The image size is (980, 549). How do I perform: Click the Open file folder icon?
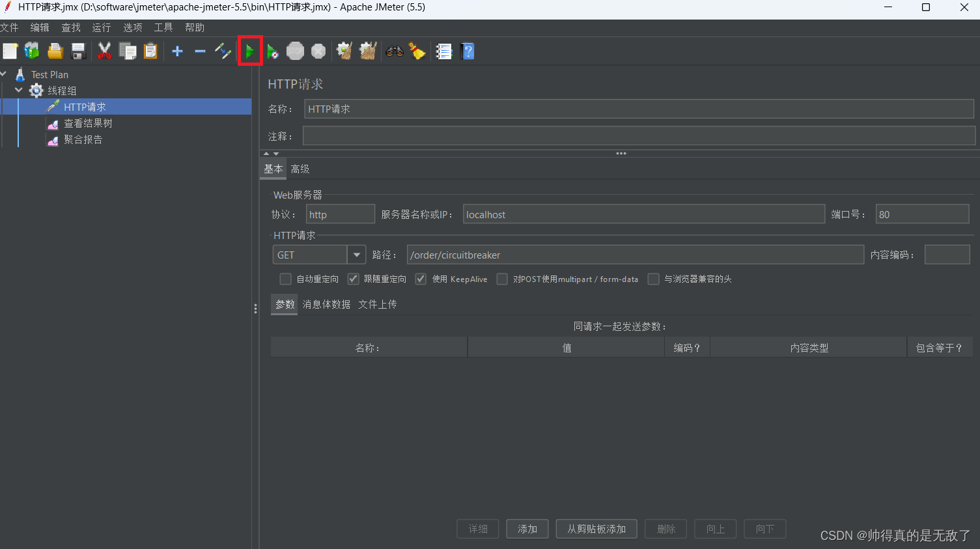55,51
